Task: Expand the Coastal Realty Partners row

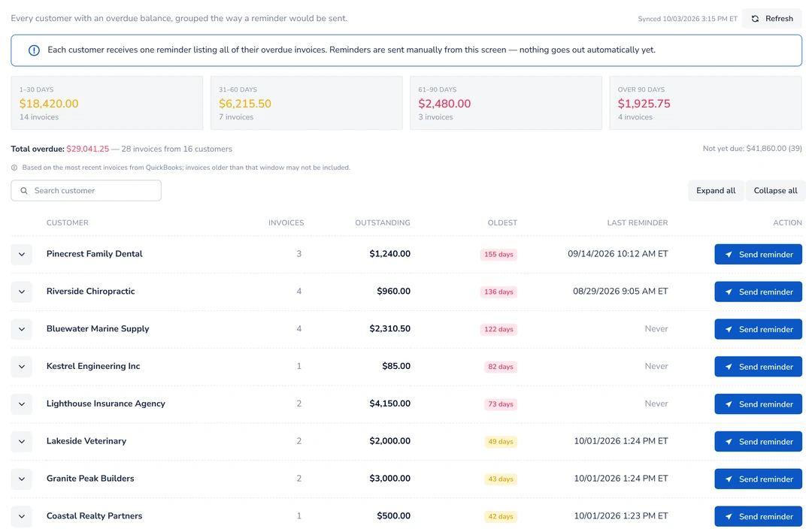Action: pos(22,516)
